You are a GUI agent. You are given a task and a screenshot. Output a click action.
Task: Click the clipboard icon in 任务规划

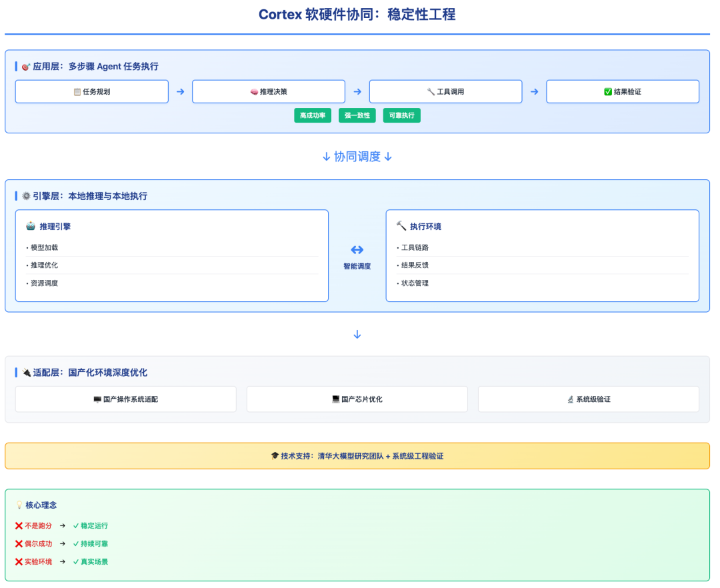tap(77, 92)
